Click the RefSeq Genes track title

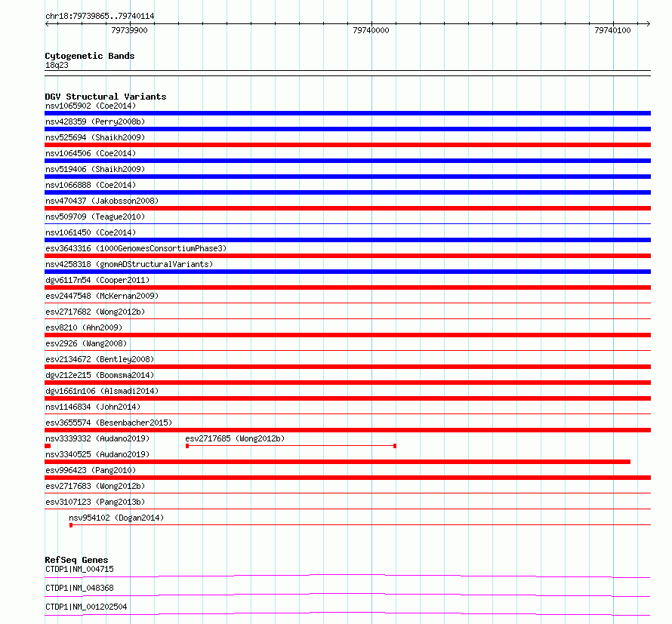(76, 560)
